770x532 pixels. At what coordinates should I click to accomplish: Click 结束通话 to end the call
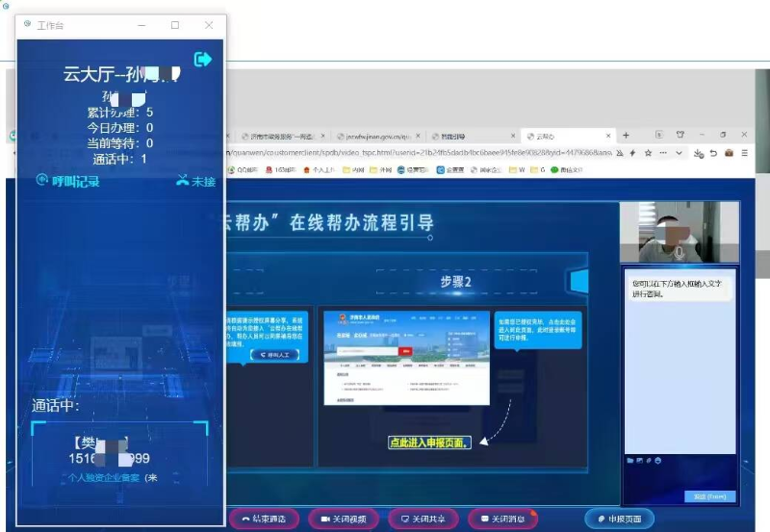[x=264, y=519]
